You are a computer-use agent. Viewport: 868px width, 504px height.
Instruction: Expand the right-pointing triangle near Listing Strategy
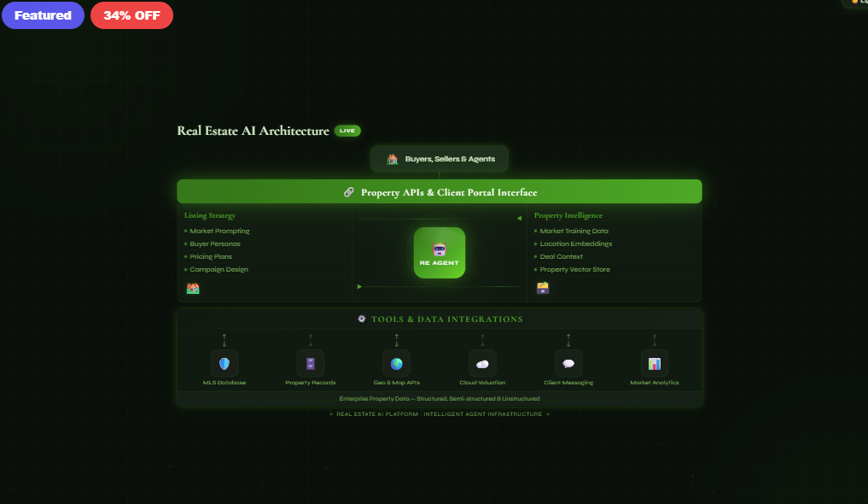(359, 285)
